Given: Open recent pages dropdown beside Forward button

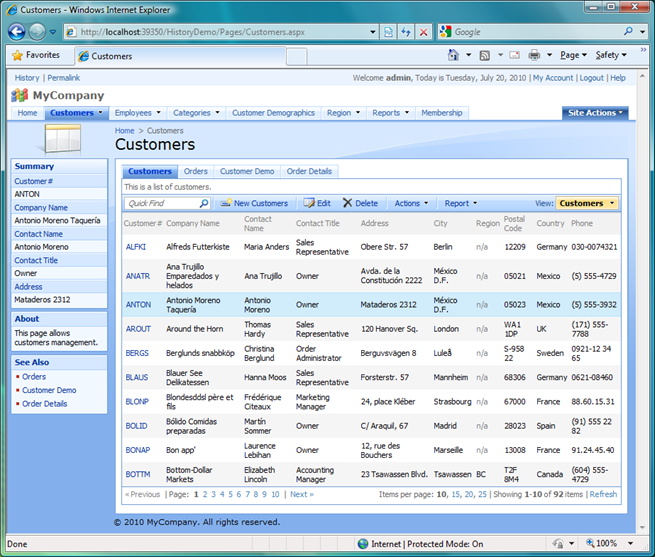Looking at the screenshot, I should [x=53, y=32].
